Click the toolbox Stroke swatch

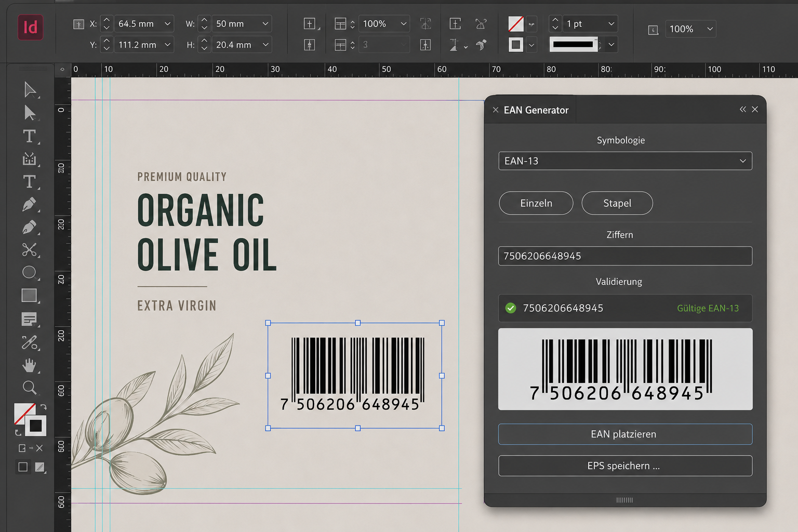tap(36, 426)
